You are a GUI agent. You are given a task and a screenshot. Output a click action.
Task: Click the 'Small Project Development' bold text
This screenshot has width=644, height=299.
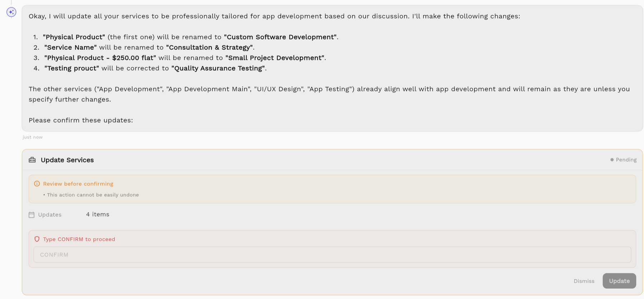(x=275, y=58)
